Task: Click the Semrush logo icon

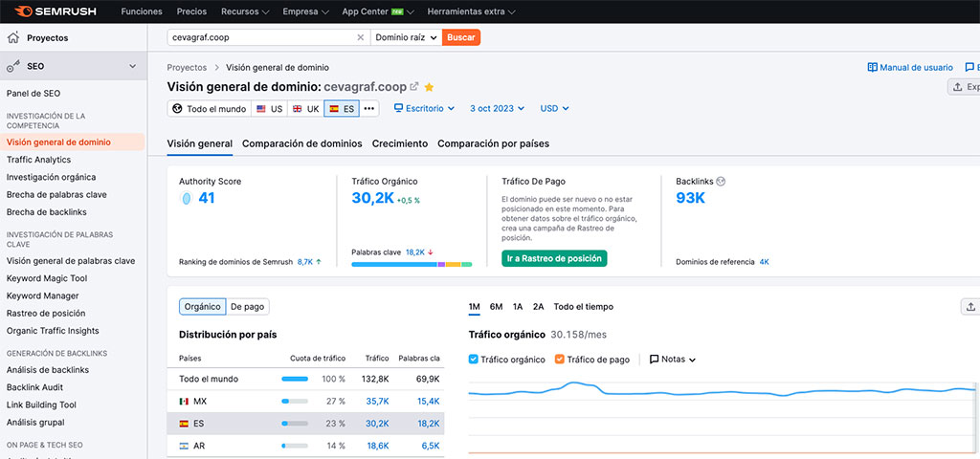Action: point(23,12)
